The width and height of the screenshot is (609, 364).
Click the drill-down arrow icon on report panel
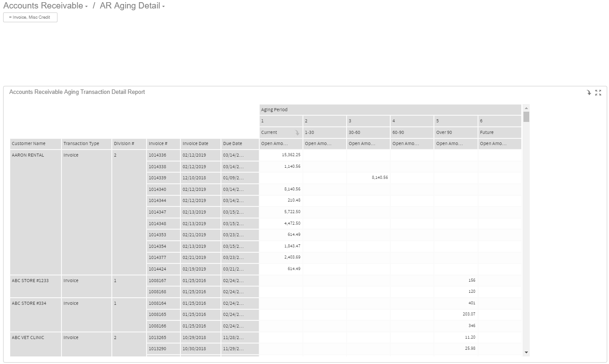point(589,93)
